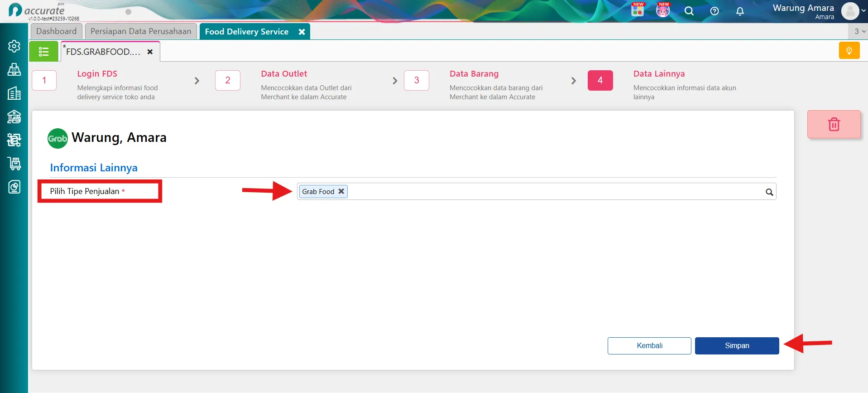This screenshot has width=868, height=393.
Task: Open the green list view button
Action: (x=43, y=52)
